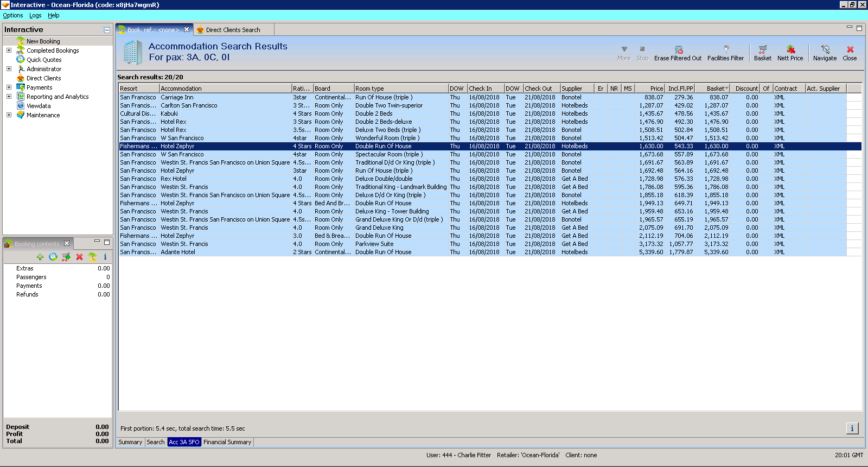Expand Reporting and Analytics node

(9, 97)
